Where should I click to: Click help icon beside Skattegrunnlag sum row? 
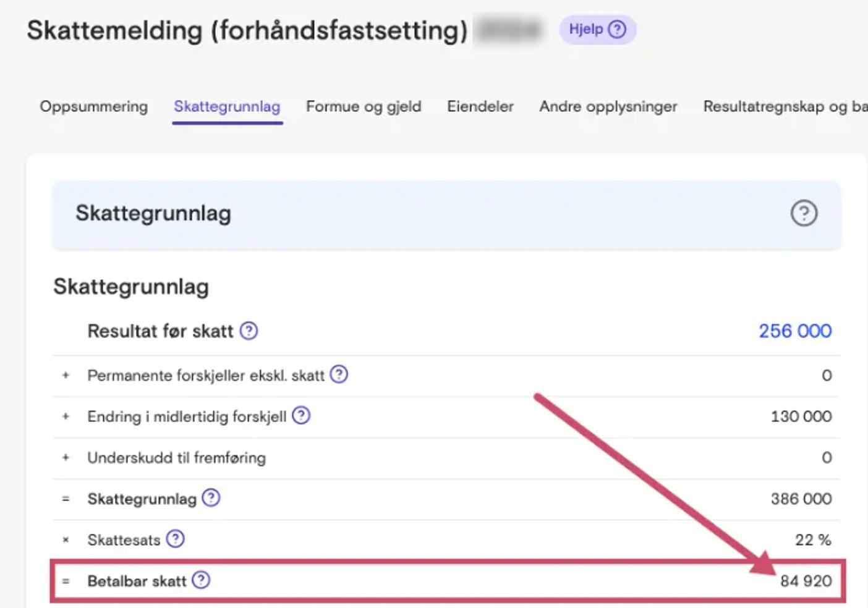[211, 498]
